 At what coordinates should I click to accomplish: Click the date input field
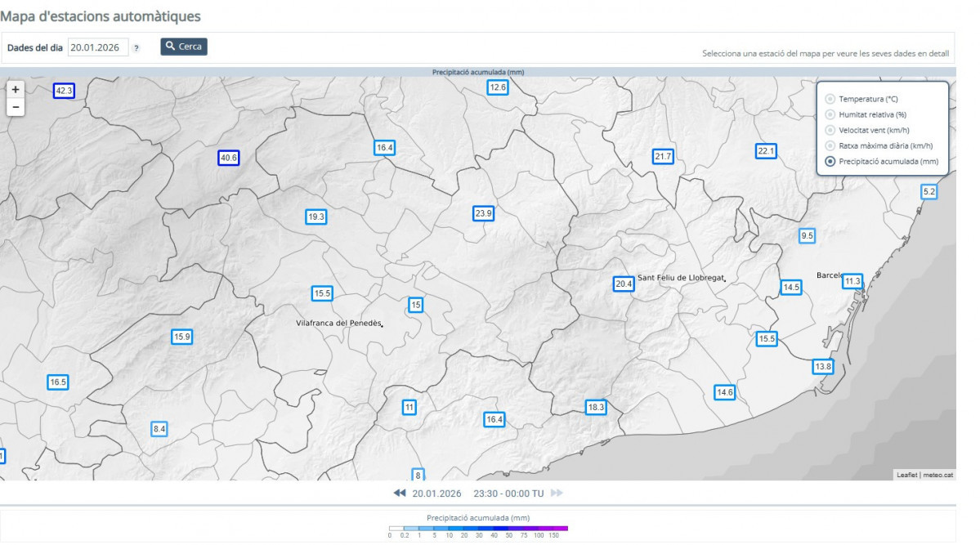tap(98, 47)
